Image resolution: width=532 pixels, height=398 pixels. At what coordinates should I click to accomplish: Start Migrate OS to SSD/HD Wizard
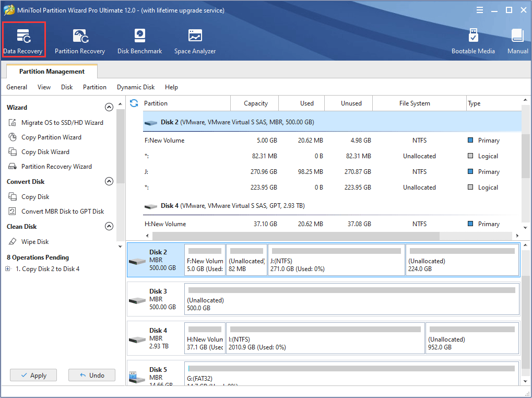[62, 123]
